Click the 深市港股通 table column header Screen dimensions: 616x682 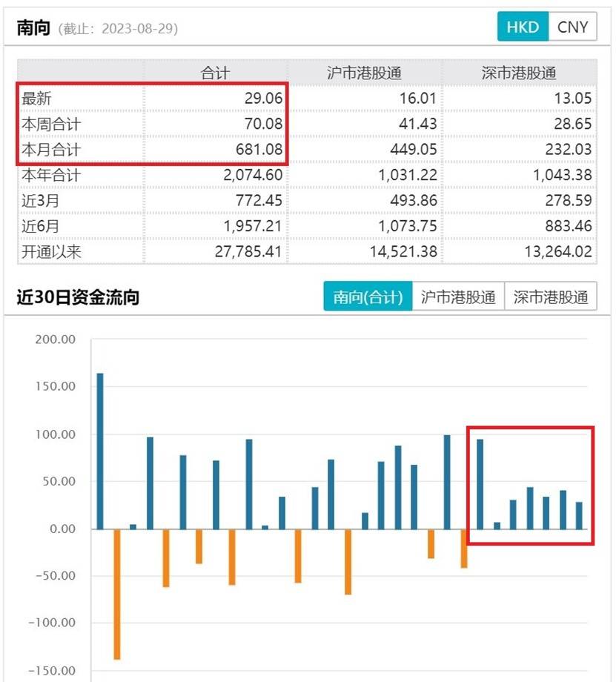click(x=519, y=73)
